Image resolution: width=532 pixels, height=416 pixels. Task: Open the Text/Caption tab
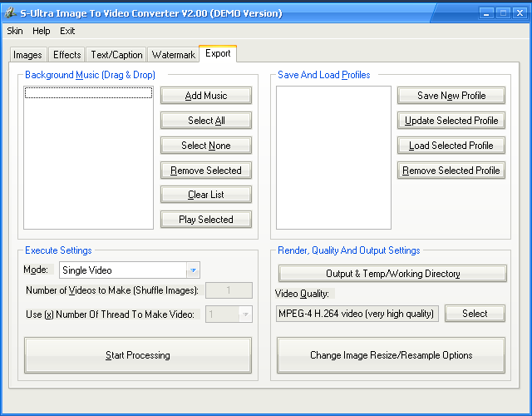[116, 55]
